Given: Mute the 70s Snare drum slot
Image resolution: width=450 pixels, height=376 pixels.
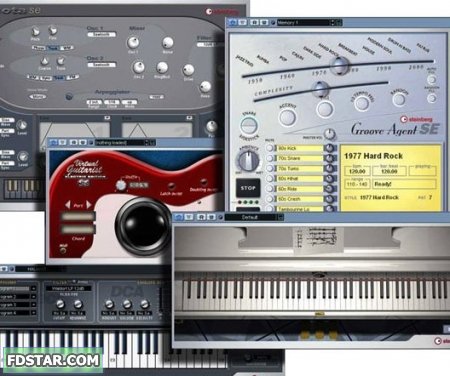Looking at the screenshot, I should pos(269,158).
